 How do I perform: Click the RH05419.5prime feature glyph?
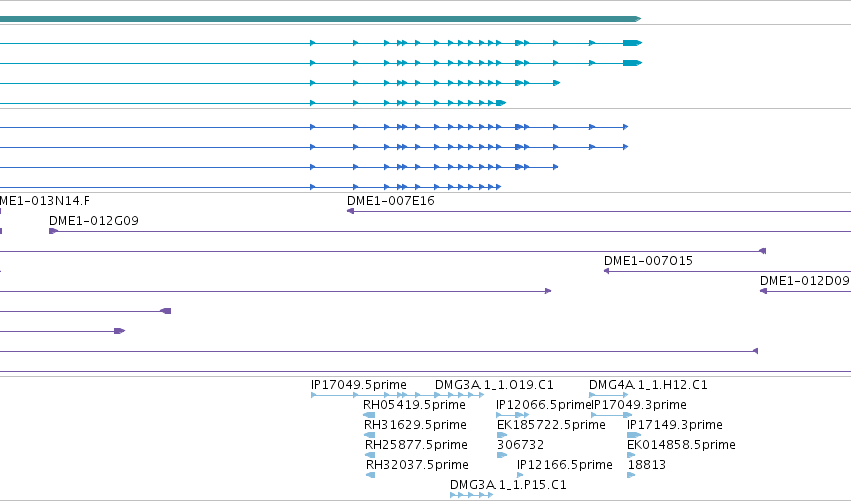[x=369, y=415]
